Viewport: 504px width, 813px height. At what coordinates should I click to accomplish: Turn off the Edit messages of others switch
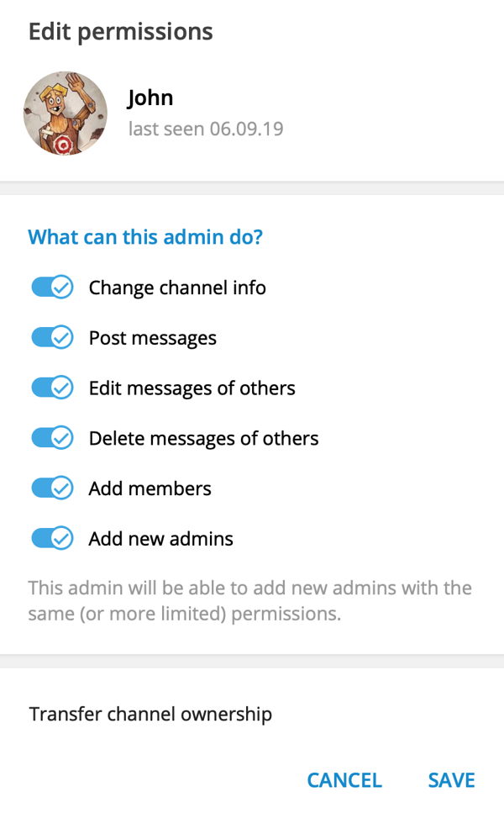(52, 388)
